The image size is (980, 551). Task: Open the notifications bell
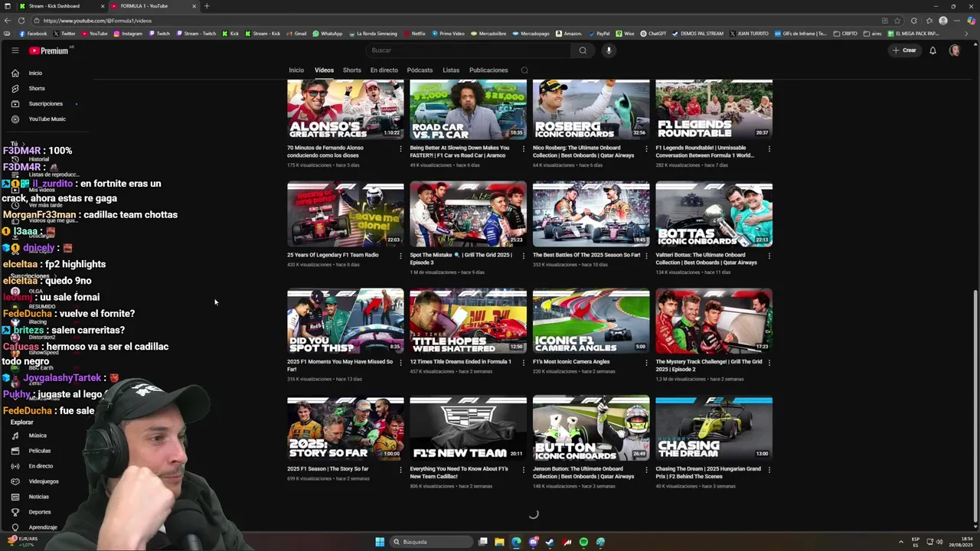933,51
